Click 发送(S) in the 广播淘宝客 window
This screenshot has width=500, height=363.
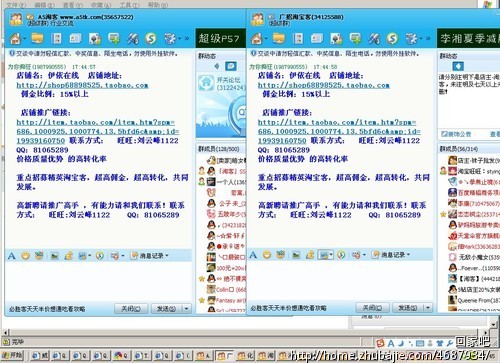click(408, 308)
